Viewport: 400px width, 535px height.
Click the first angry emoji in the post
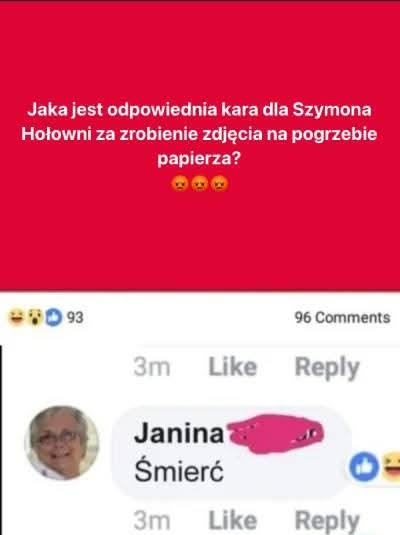click(x=180, y=184)
